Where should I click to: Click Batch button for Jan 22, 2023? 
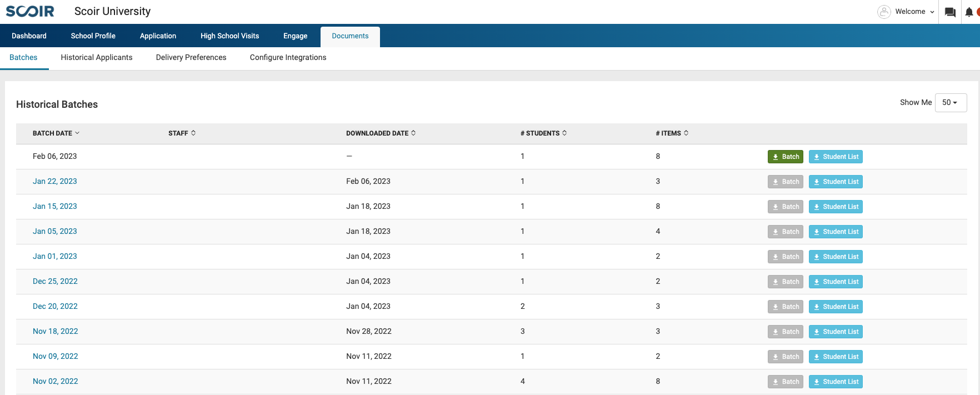pos(786,182)
